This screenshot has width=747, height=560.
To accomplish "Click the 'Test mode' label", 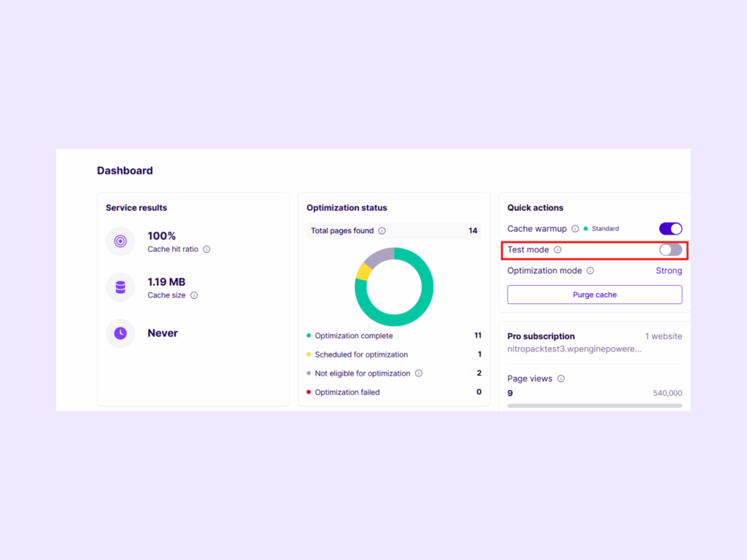I will pos(528,249).
